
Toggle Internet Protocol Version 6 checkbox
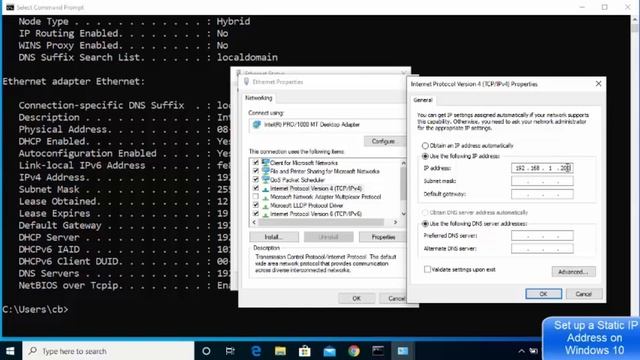[x=256, y=214]
